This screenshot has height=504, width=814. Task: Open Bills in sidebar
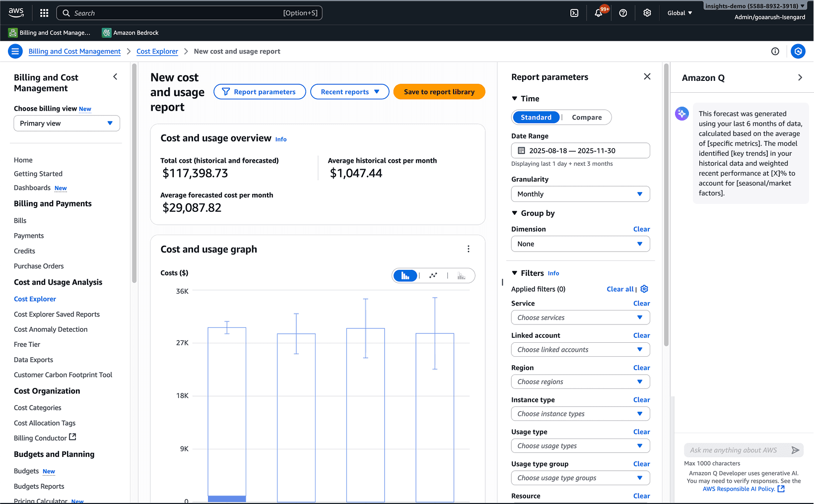pos(20,221)
